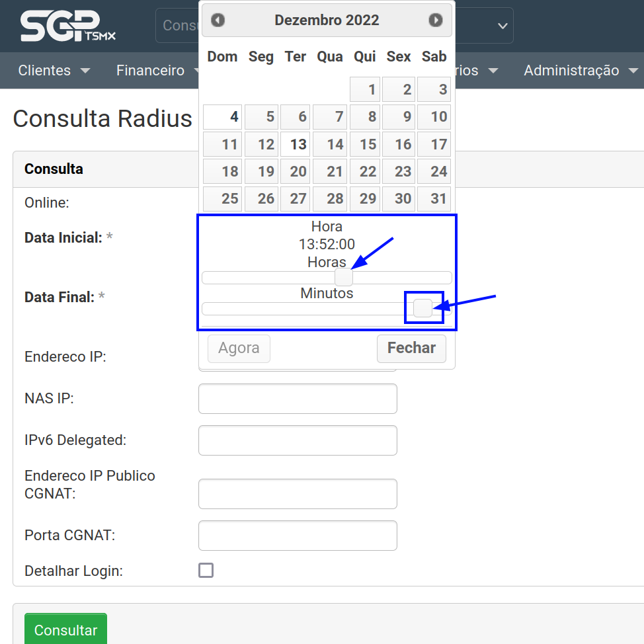Go to next month in calendar
The height and width of the screenshot is (644, 644).
tap(435, 20)
